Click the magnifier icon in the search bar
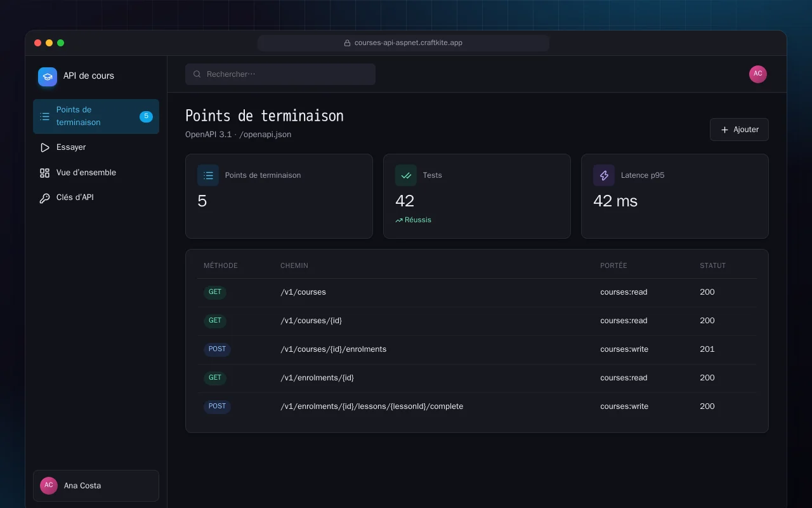Screen dimensions: 812x508 click(x=197, y=74)
